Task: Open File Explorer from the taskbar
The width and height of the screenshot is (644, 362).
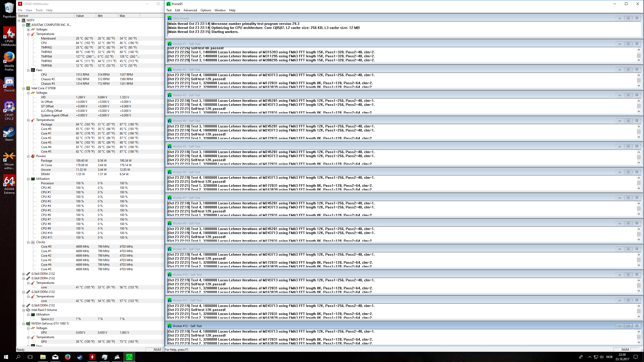Action: click(x=43, y=357)
